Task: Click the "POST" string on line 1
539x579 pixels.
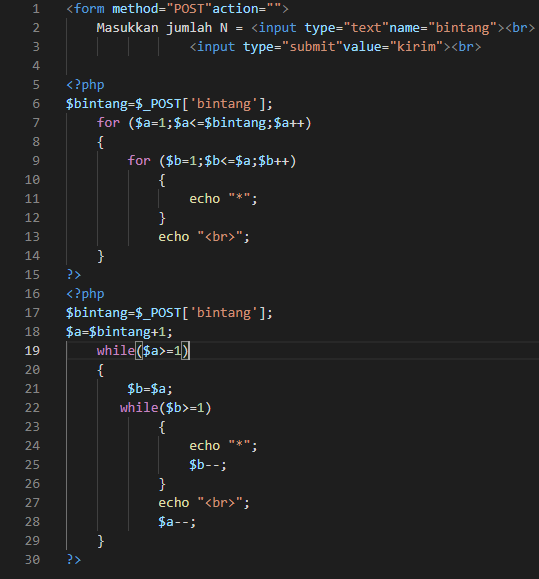Action: [x=189, y=9]
